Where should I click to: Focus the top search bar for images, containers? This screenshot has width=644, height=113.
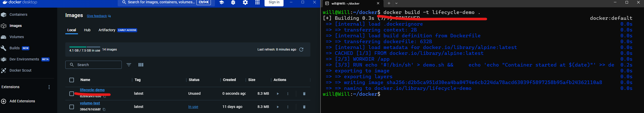coord(166,3)
